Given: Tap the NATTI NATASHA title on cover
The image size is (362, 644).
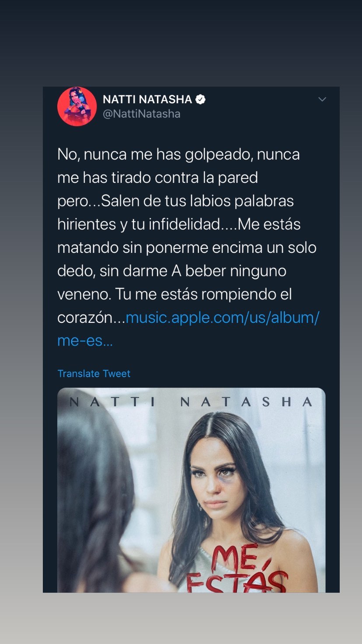Looking at the screenshot, I should pyautogui.click(x=191, y=402).
